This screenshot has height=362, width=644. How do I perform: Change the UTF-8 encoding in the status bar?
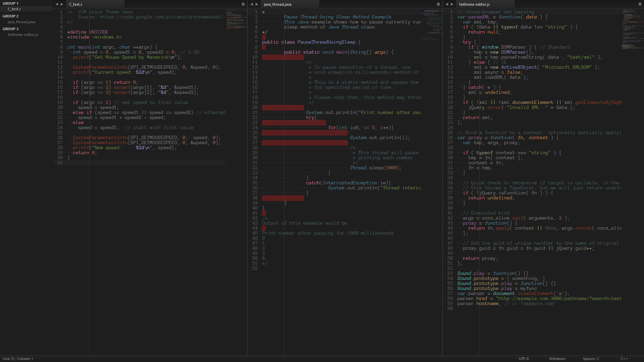[x=524, y=359]
